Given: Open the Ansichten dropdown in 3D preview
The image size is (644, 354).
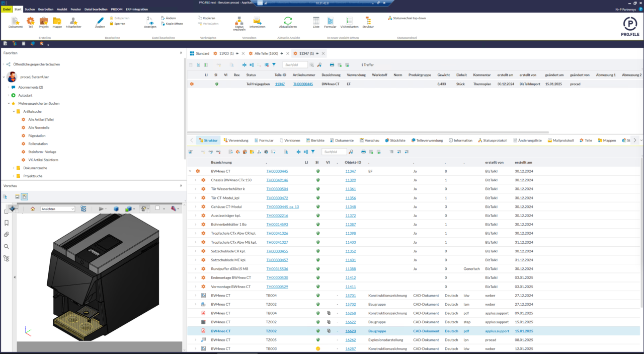Looking at the screenshot, I should pos(58,208).
